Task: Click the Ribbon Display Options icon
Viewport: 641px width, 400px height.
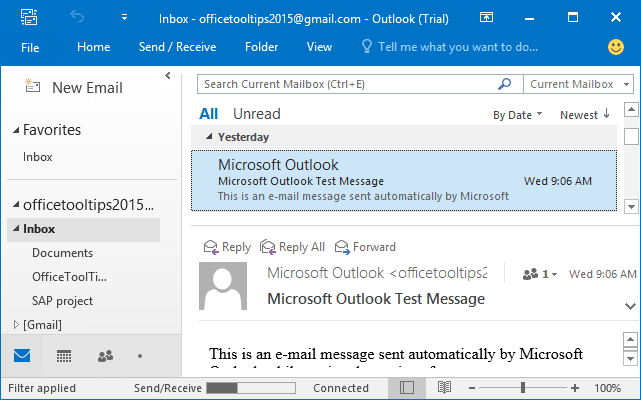Action: (486, 17)
